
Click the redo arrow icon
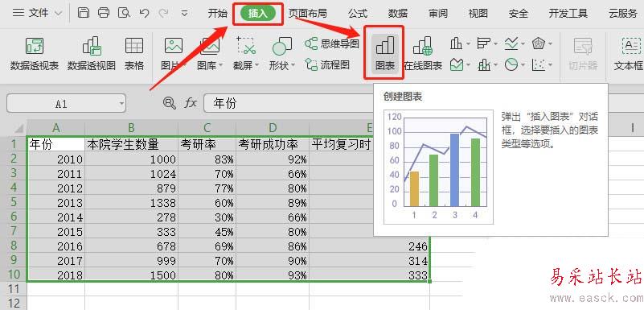(x=164, y=13)
